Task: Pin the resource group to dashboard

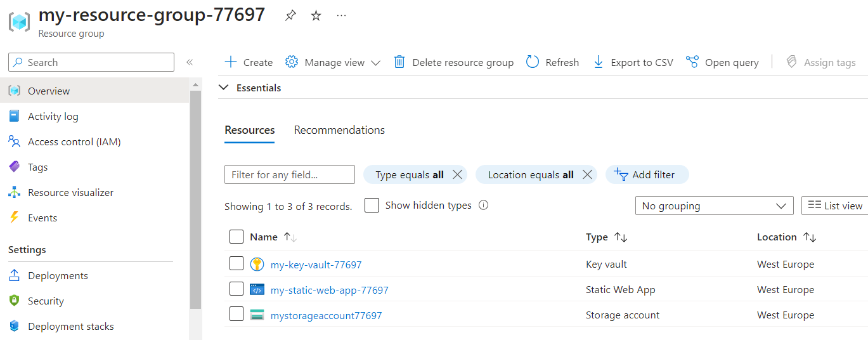Action: [290, 16]
